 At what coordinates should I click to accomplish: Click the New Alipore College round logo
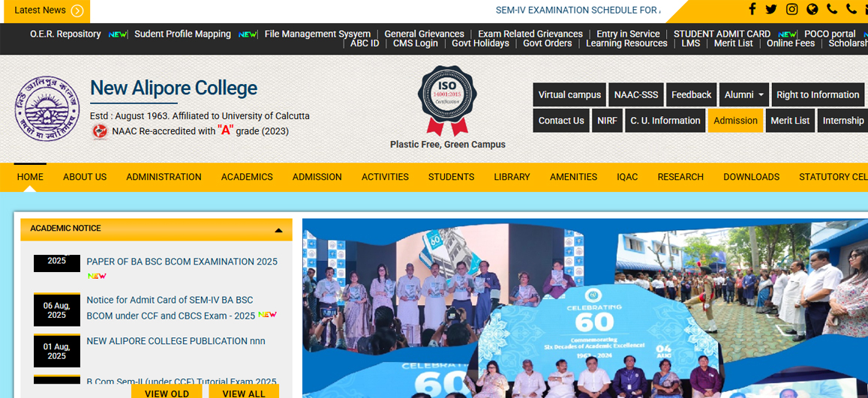tap(47, 109)
